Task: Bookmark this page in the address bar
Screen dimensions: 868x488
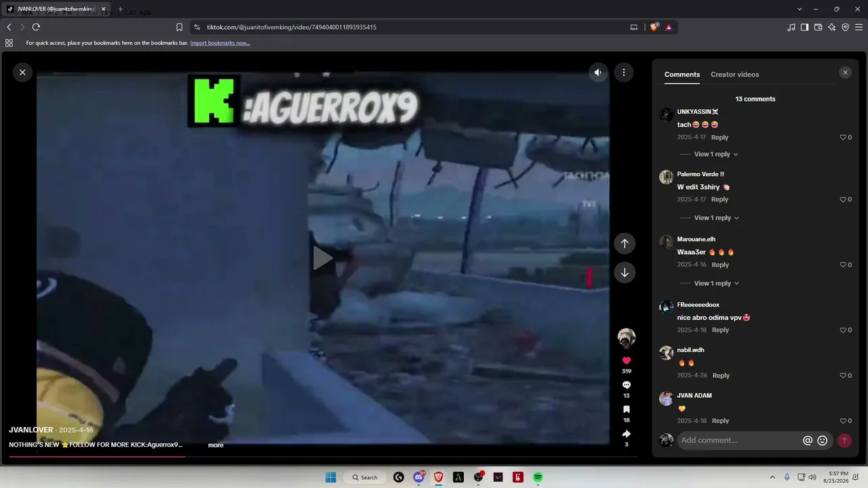Action: (x=179, y=27)
